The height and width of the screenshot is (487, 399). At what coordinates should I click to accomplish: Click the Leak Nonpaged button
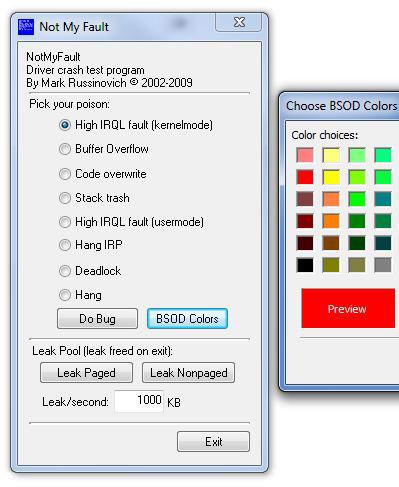coord(188,373)
